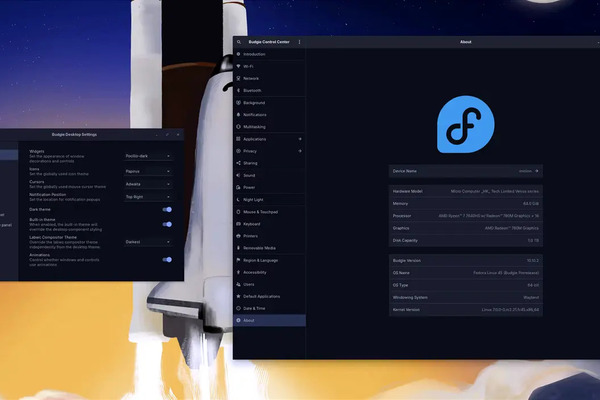Click the Power sidebar icon
This screenshot has width=600, height=400.
(238, 187)
